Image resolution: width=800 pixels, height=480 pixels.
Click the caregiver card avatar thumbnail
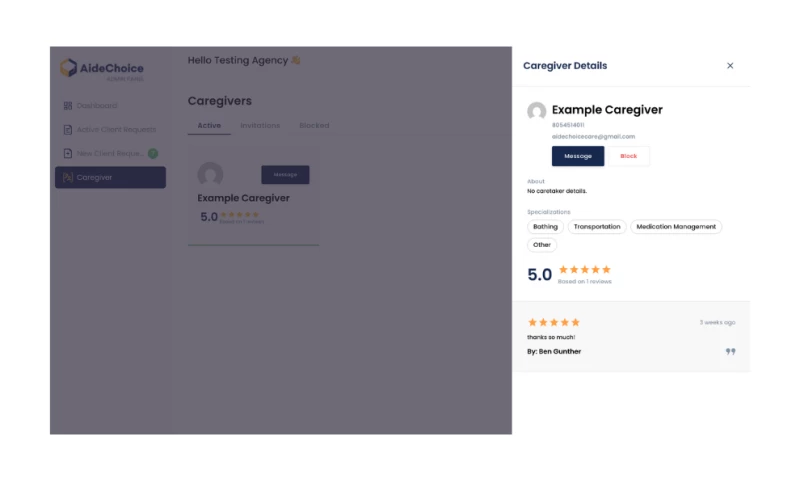click(210, 174)
